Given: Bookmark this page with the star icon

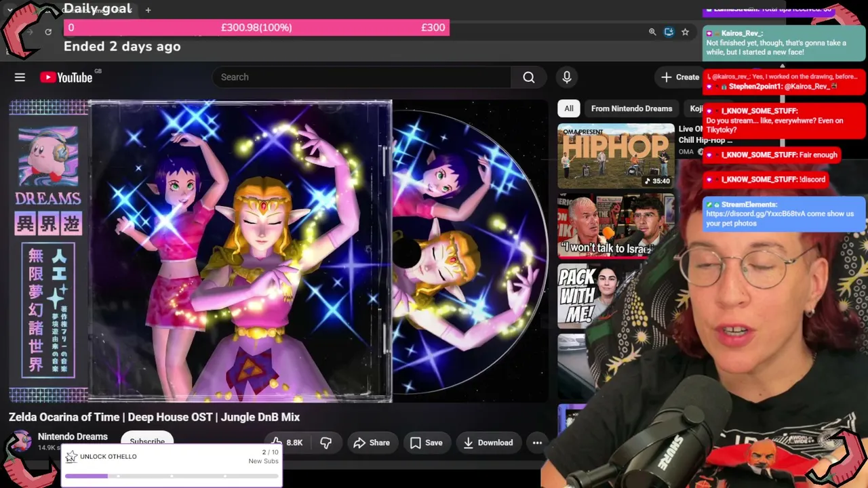Looking at the screenshot, I should (686, 32).
